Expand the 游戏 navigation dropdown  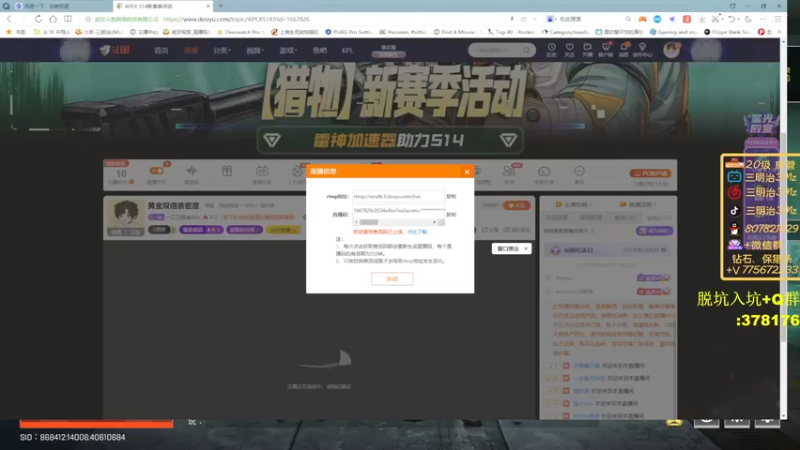(x=288, y=51)
